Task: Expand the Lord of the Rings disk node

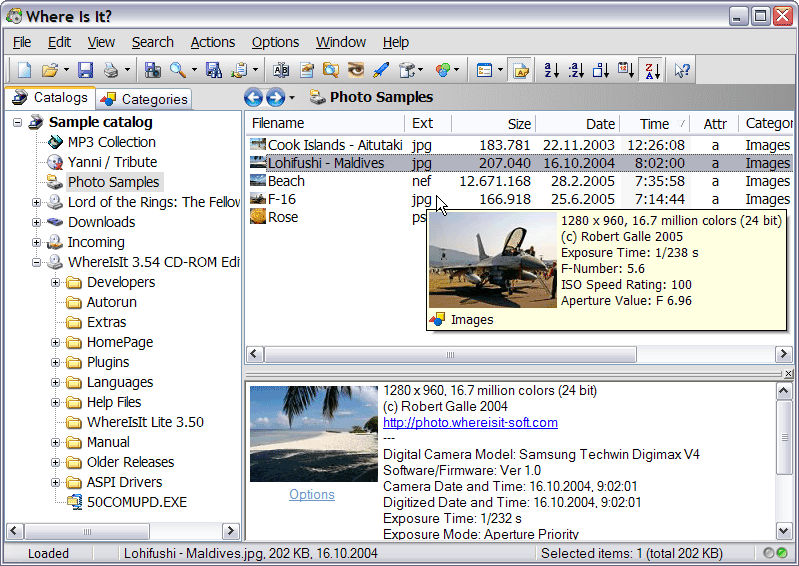Action: [37, 202]
